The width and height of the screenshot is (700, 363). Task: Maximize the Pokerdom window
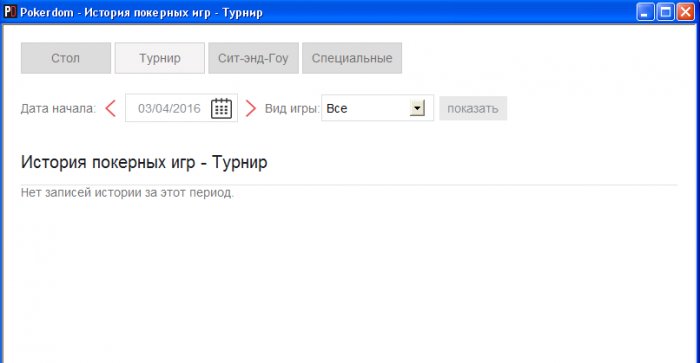[665, 12]
